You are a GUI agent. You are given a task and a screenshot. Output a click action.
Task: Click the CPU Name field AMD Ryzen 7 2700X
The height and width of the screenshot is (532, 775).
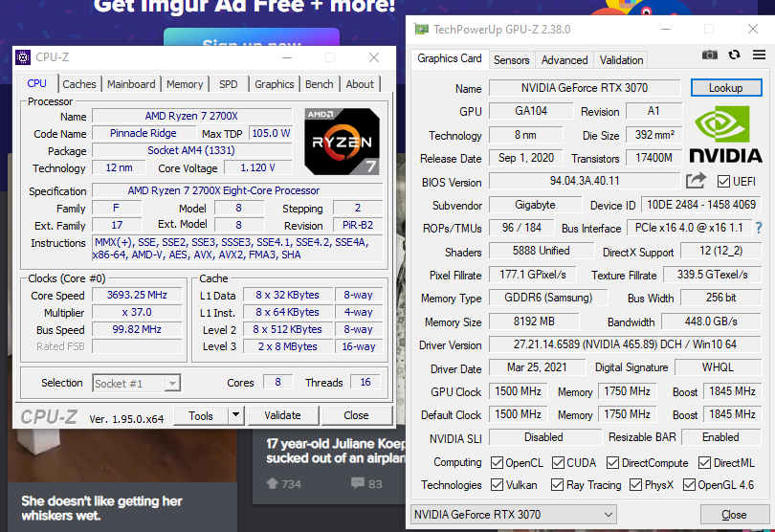pyautogui.click(x=191, y=116)
